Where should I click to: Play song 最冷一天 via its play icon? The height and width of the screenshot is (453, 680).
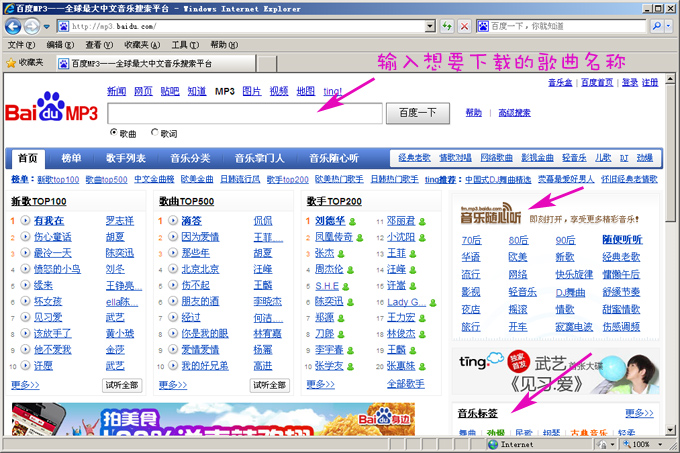[x=26, y=253]
